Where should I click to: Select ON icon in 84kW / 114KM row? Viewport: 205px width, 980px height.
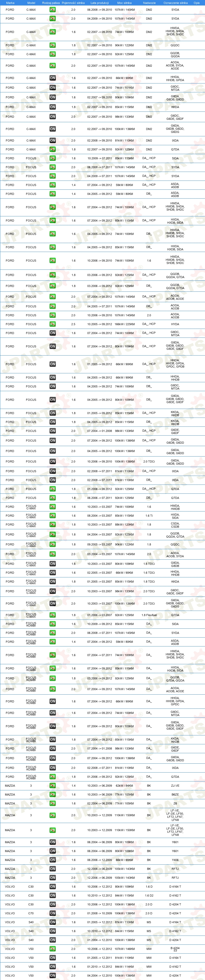tap(53, 967)
